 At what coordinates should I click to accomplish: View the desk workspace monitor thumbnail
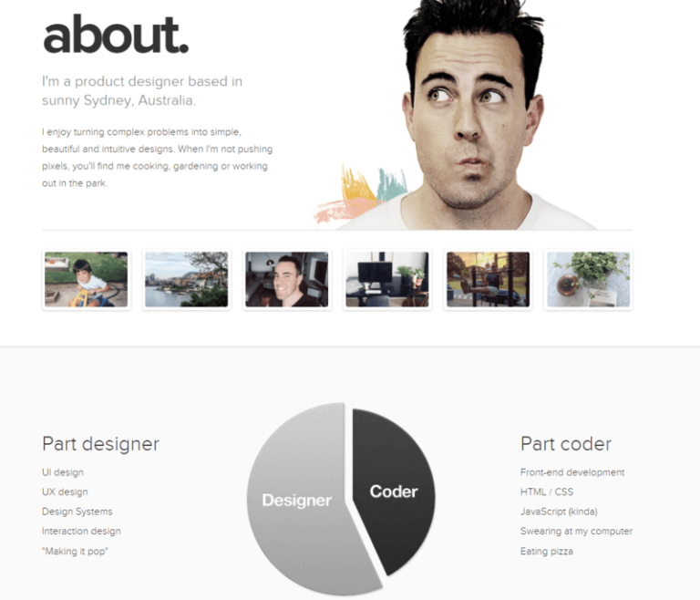[x=386, y=280]
